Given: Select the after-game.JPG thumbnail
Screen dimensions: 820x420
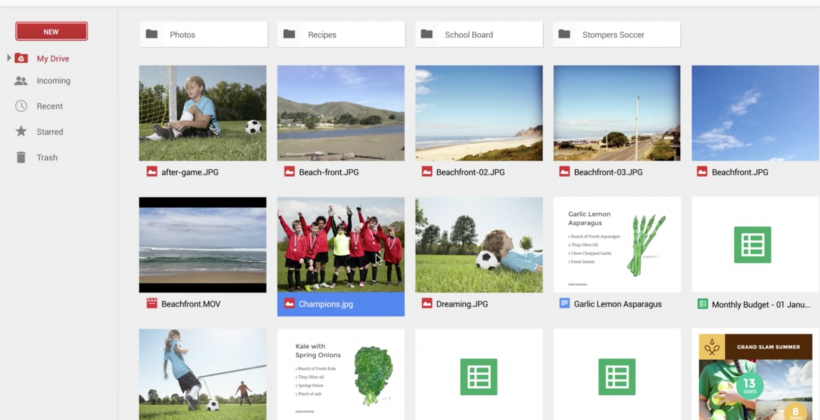Looking at the screenshot, I should pyautogui.click(x=202, y=113).
